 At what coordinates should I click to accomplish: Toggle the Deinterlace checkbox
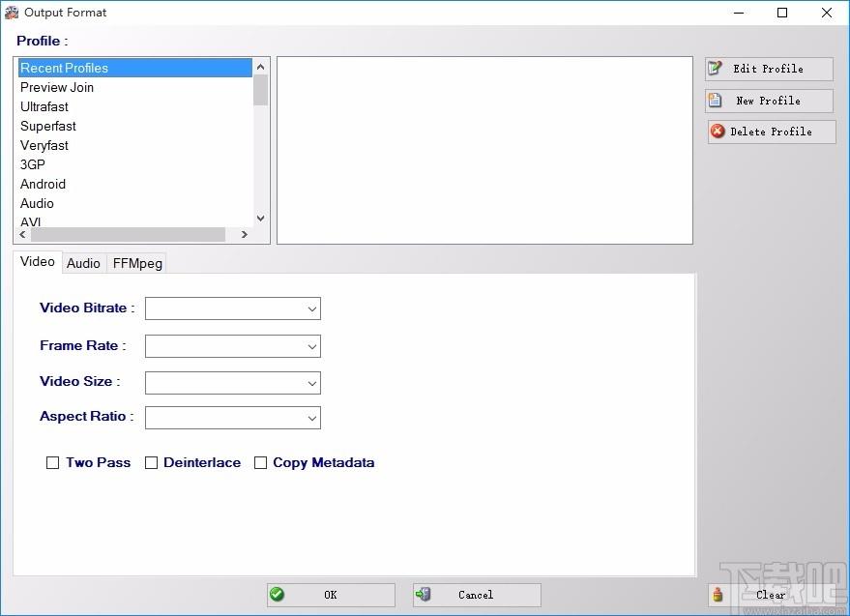[x=151, y=462]
